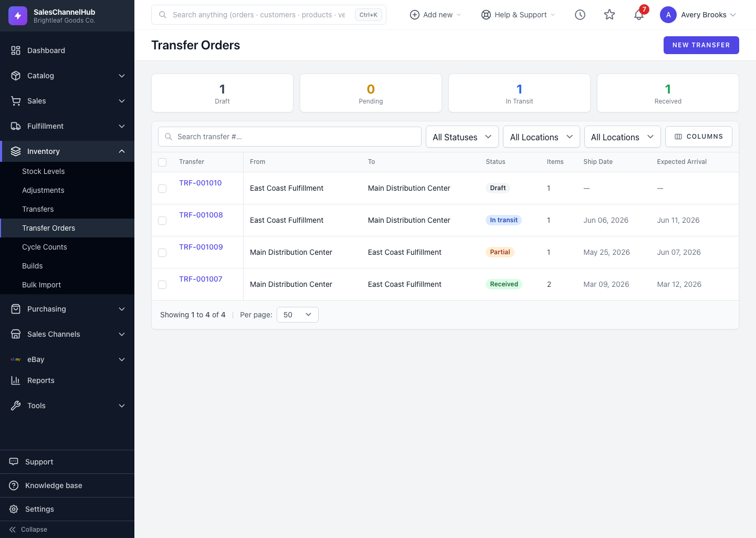Focus the global Search anything field
The height and width of the screenshot is (538, 756).
269,15
